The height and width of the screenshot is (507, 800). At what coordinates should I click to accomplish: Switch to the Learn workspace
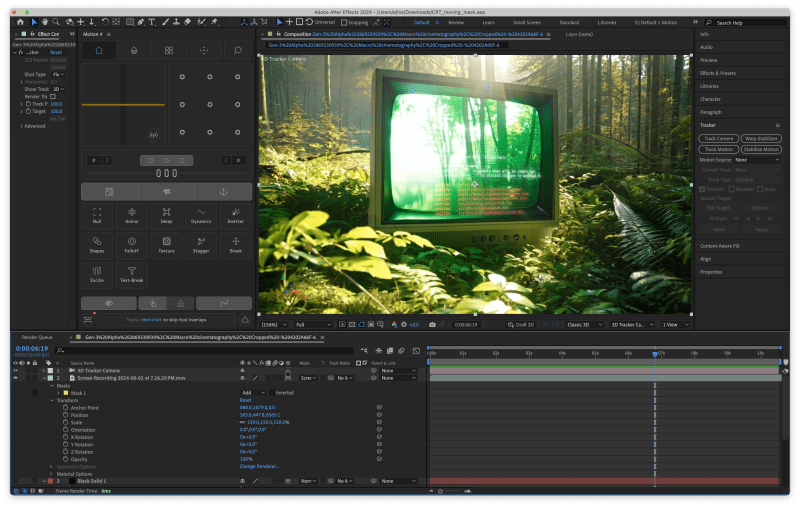click(x=488, y=22)
